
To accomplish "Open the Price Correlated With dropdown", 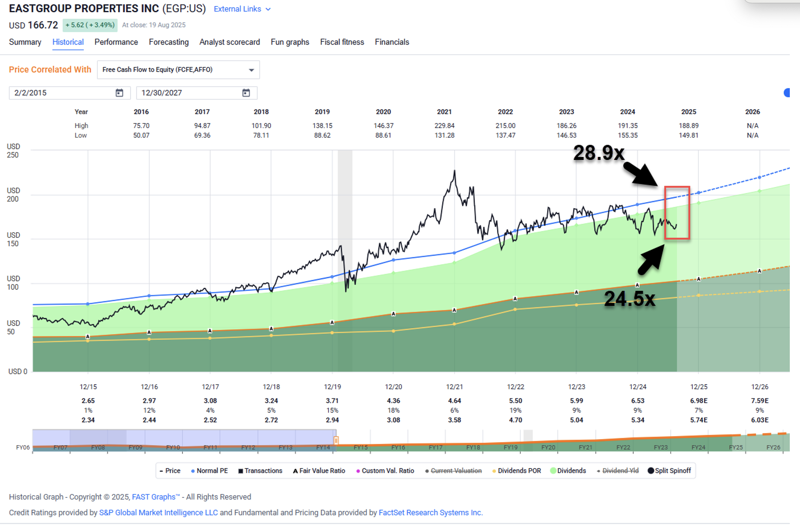I will pos(178,70).
